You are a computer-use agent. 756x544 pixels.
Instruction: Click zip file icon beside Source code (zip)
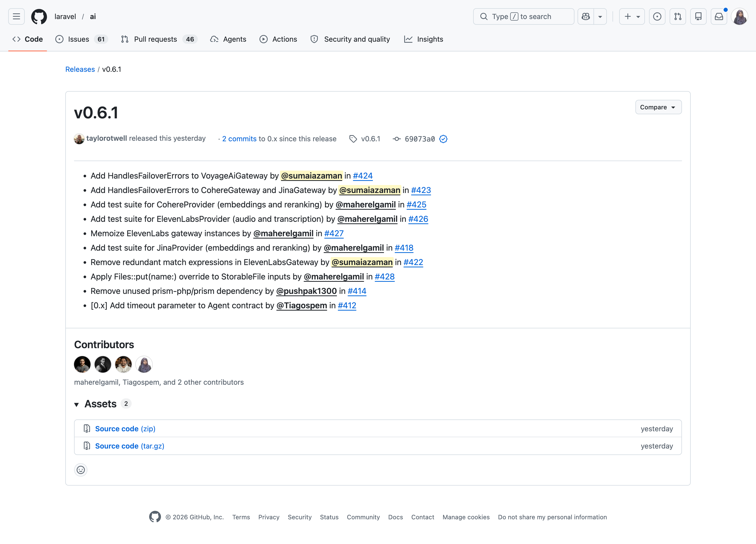(87, 429)
